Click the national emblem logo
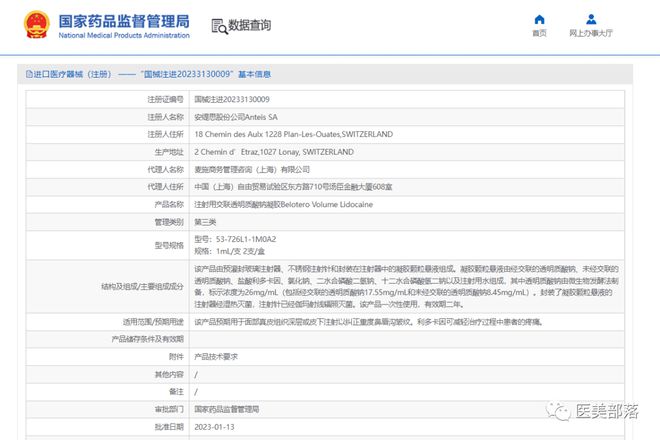The image size is (660, 440). [37, 24]
